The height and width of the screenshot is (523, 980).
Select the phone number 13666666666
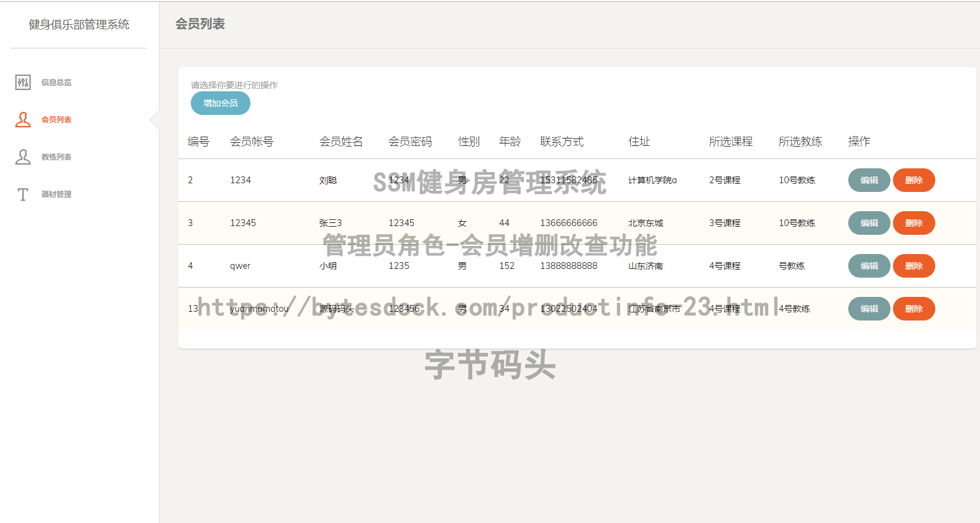click(569, 223)
